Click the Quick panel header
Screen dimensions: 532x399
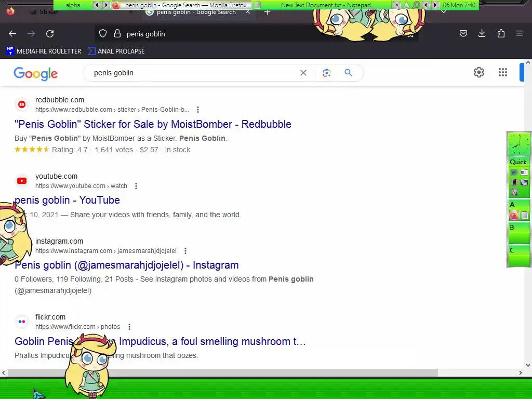[x=518, y=162]
